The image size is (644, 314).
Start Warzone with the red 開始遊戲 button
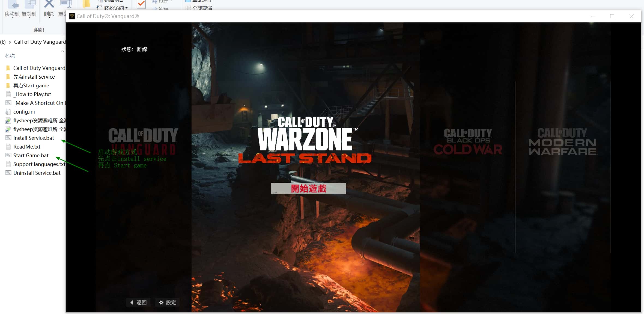(x=308, y=188)
